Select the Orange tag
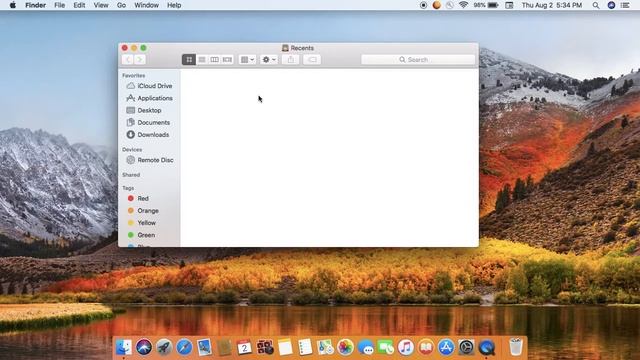Screen dimensions: 640x360 click(149, 211)
